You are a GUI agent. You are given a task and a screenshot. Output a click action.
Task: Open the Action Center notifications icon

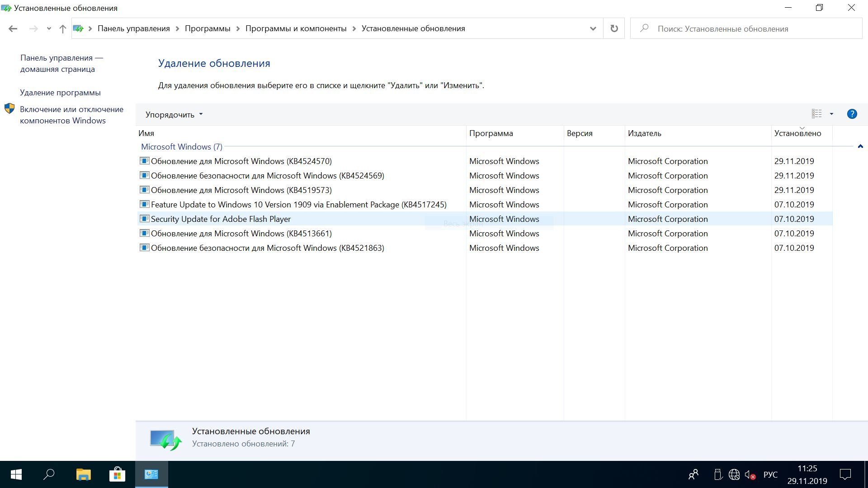click(845, 474)
